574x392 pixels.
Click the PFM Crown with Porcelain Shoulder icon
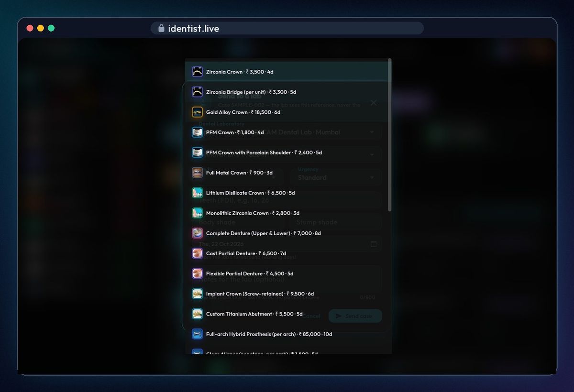coord(198,152)
